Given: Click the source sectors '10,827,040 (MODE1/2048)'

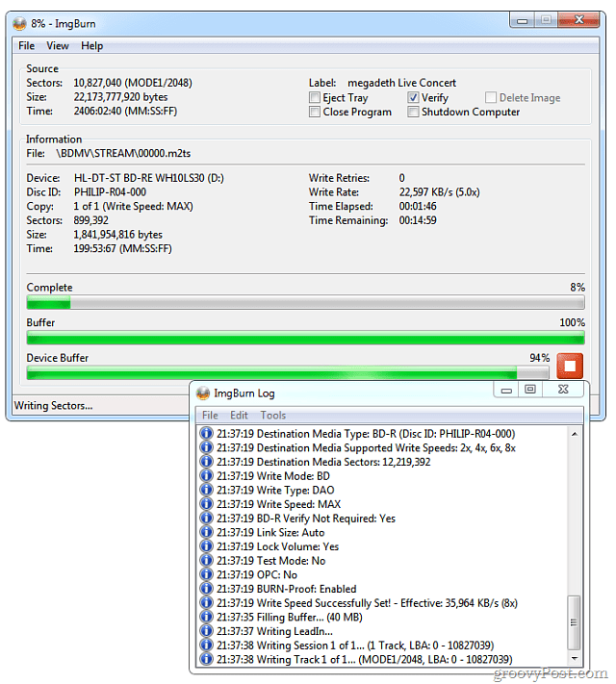Looking at the screenshot, I should 133,83.
